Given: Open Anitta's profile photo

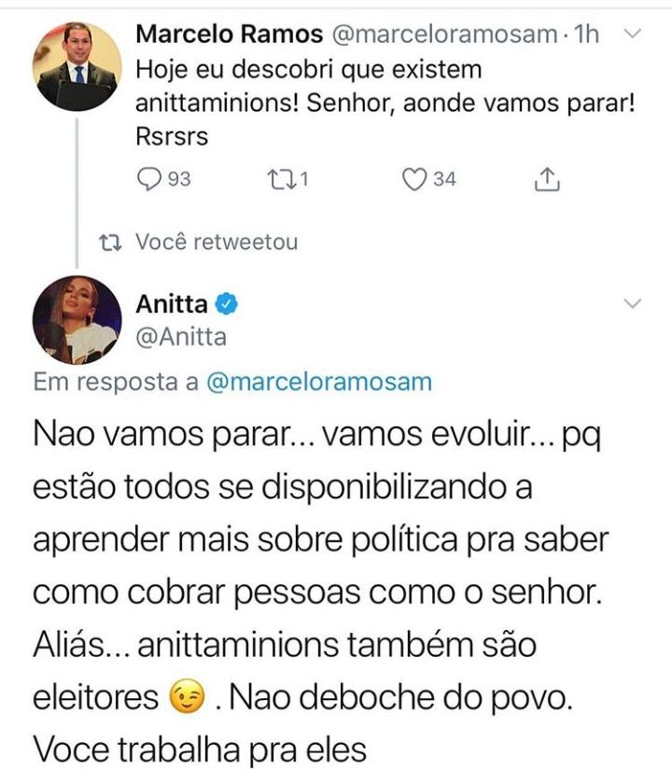Looking at the screenshot, I should click(77, 320).
